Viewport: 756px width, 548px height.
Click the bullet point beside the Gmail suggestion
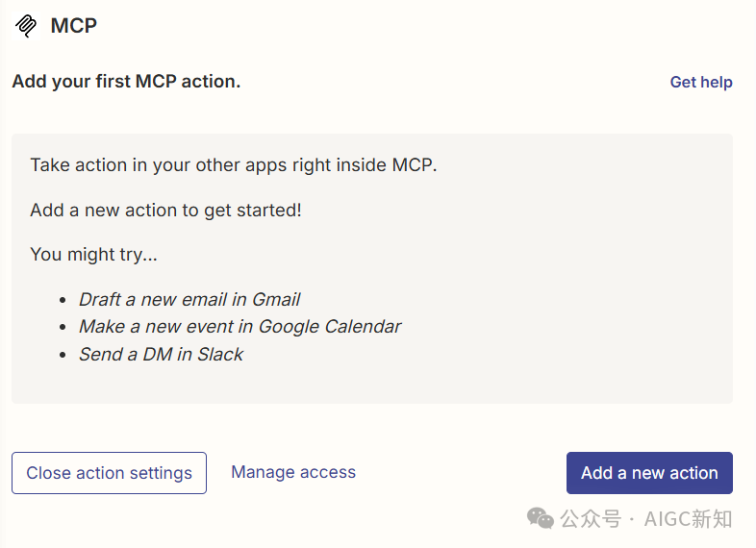(x=63, y=300)
